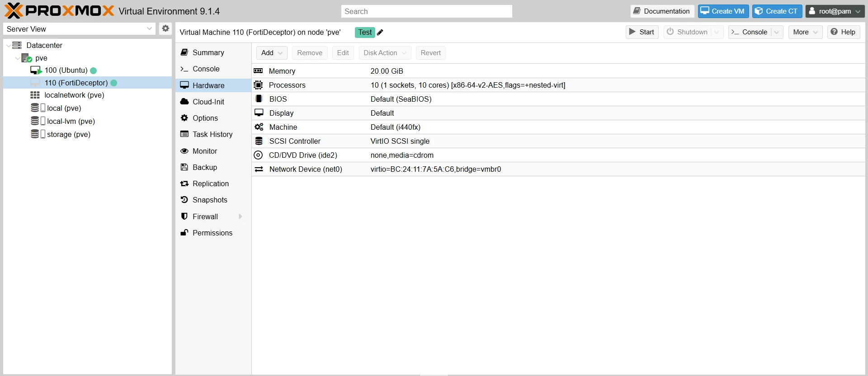Image resolution: width=868 pixels, height=376 pixels.
Task: Select the Network Device (net0) row
Action: [x=558, y=169]
